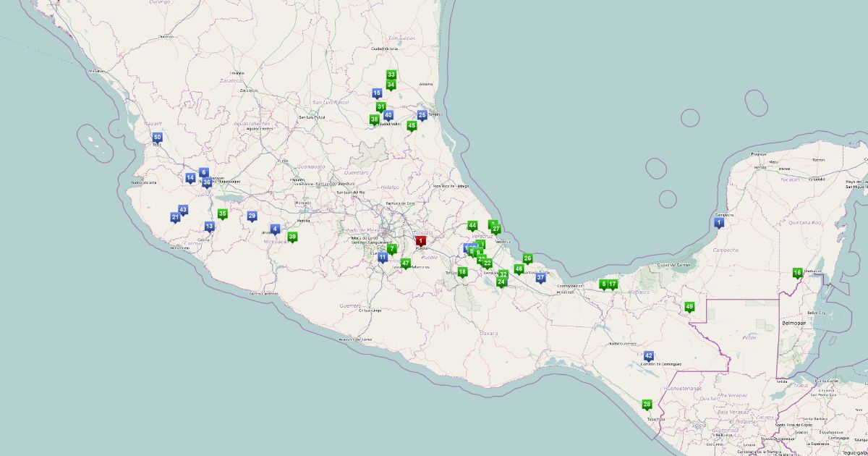This screenshot has height=456, width=868.
Task: Select blue marker 43
Action: click(x=183, y=210)
